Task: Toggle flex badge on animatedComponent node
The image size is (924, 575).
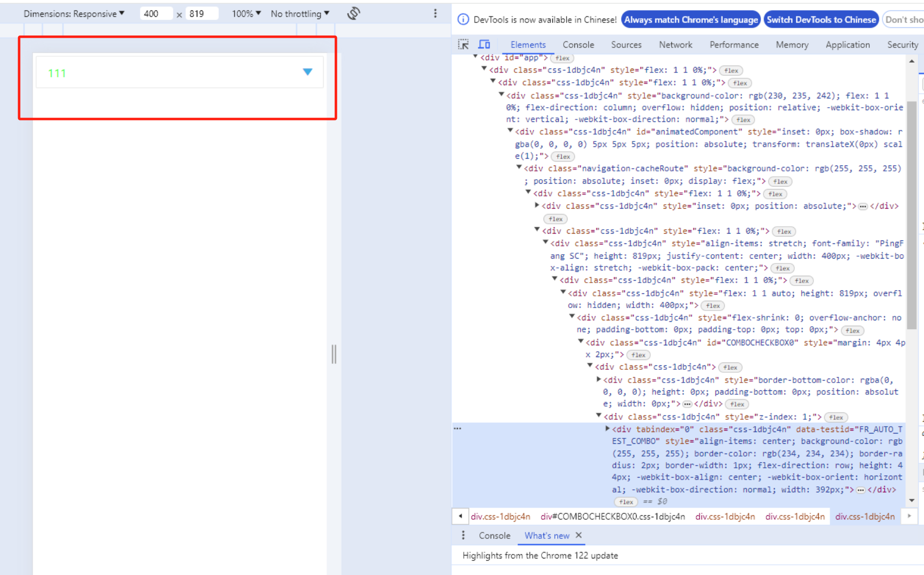Action: (x=563, y=156)
